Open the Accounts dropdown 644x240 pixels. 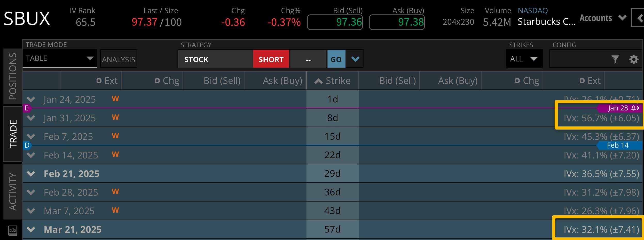(622, 18)
